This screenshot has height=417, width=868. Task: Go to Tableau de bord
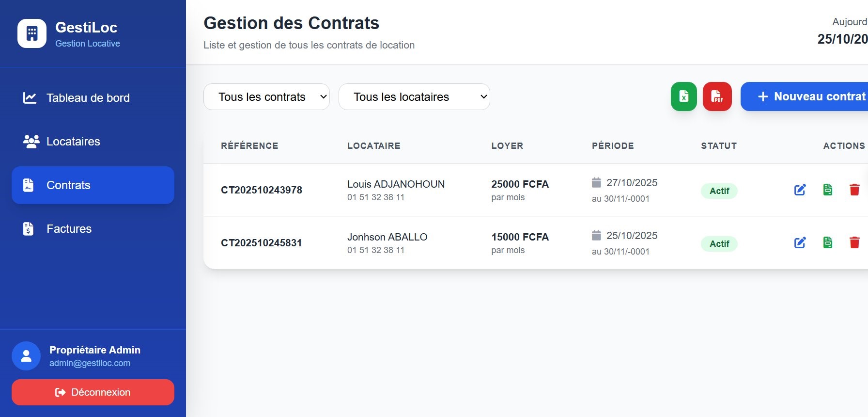pyautogui.click(x=88, y=98)
